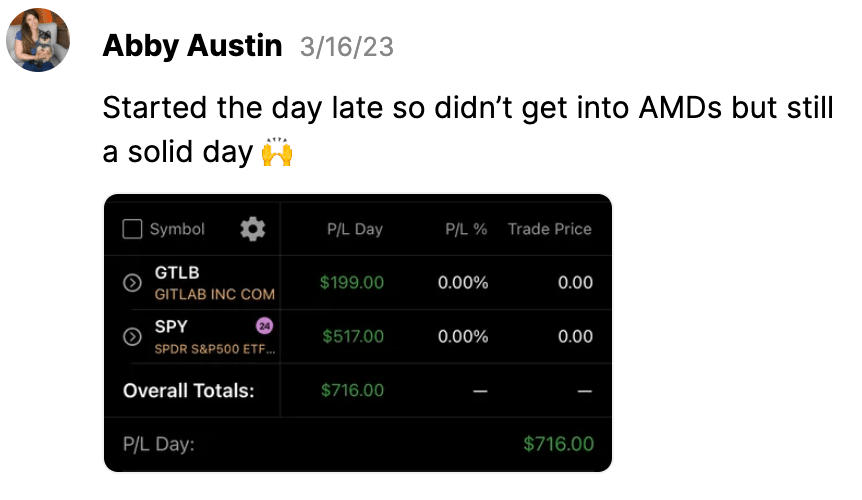The width and height of the screenshot is (862, 500).
Task: Click the $199.00 GTLB P/L value
Action: (x=352, y=282)
